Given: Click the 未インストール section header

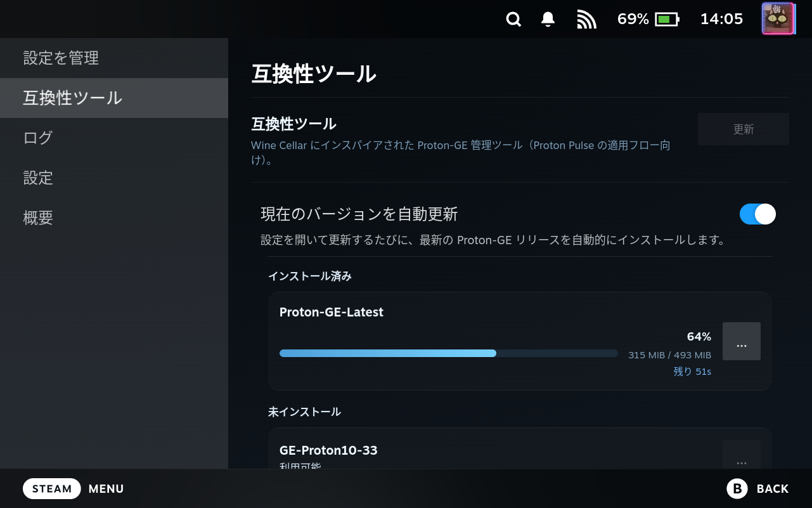Looking at the screenshot, I should (x=304, y=412).
